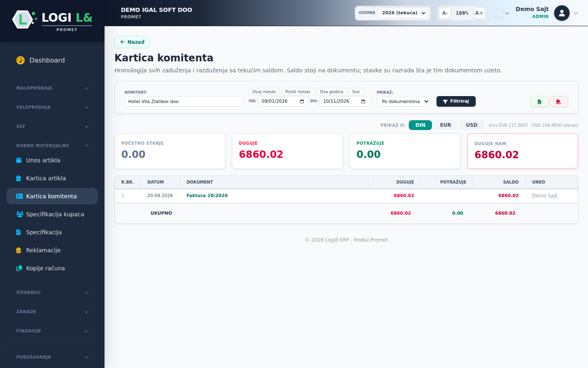
Task: Expand the Veleprodaja sidebar section
Action: pos(52,107)
